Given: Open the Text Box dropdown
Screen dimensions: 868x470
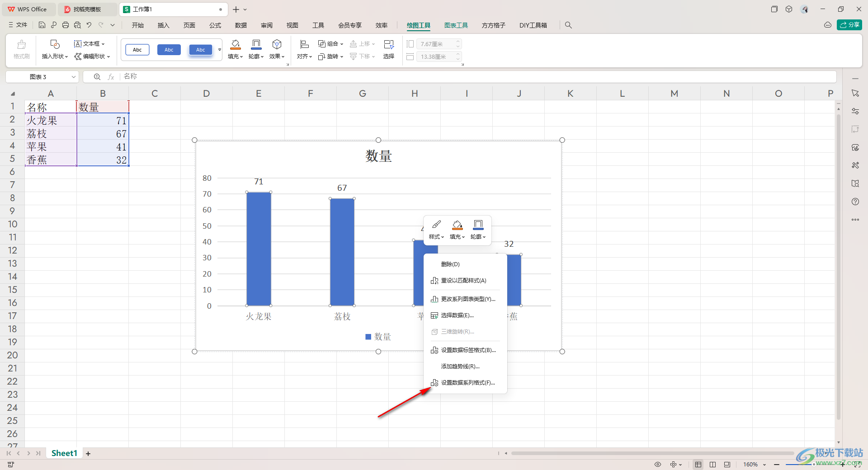Looking at the screenshot, I should [90, 43].
